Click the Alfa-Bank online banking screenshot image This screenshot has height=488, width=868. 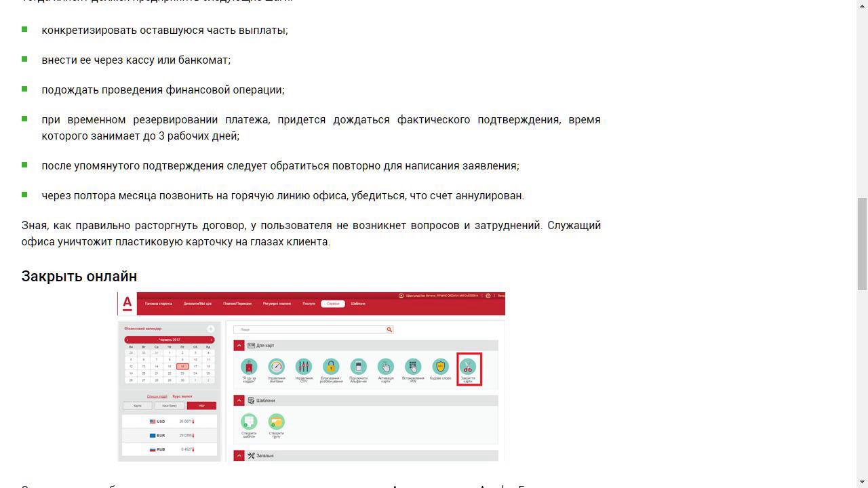pos(311,377)
